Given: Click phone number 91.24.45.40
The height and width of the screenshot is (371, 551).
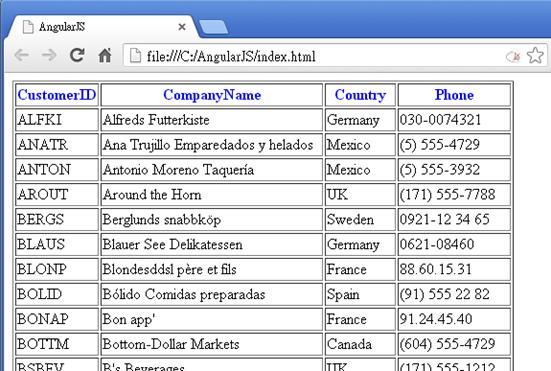Looking at the screenshot, I should (454, 319).
